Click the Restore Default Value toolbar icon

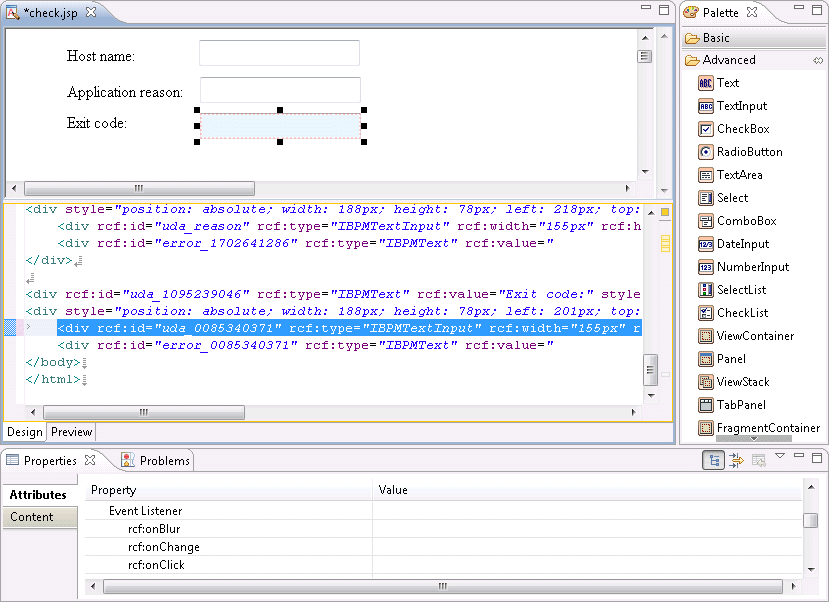pos(759,460)
